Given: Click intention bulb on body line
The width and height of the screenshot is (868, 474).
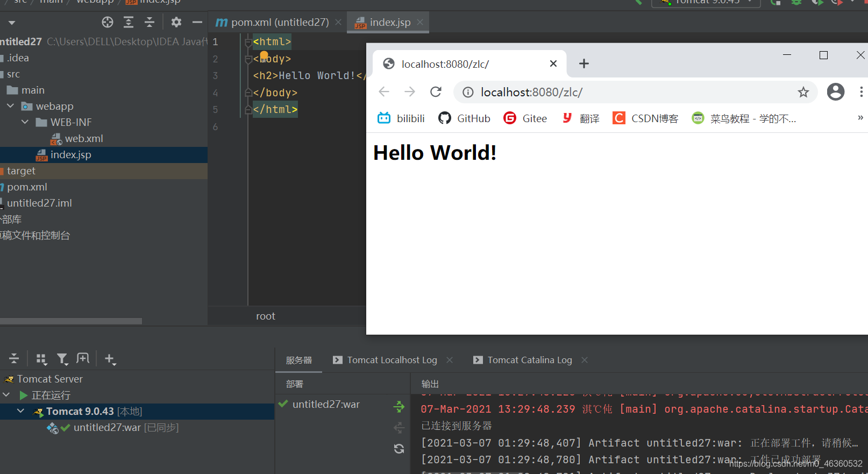Looking at the screenshot, I should pyautogui.click(x=264, y=55).
